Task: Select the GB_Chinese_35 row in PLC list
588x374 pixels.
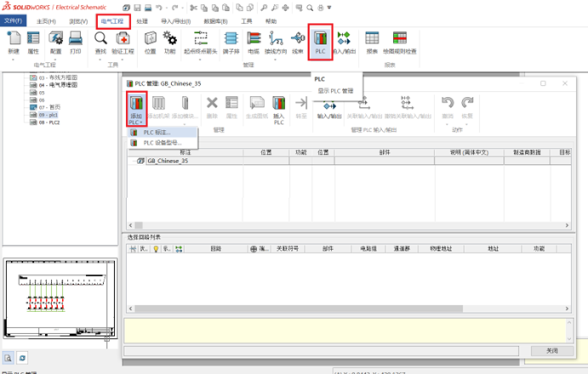Action: click(349, 161)
